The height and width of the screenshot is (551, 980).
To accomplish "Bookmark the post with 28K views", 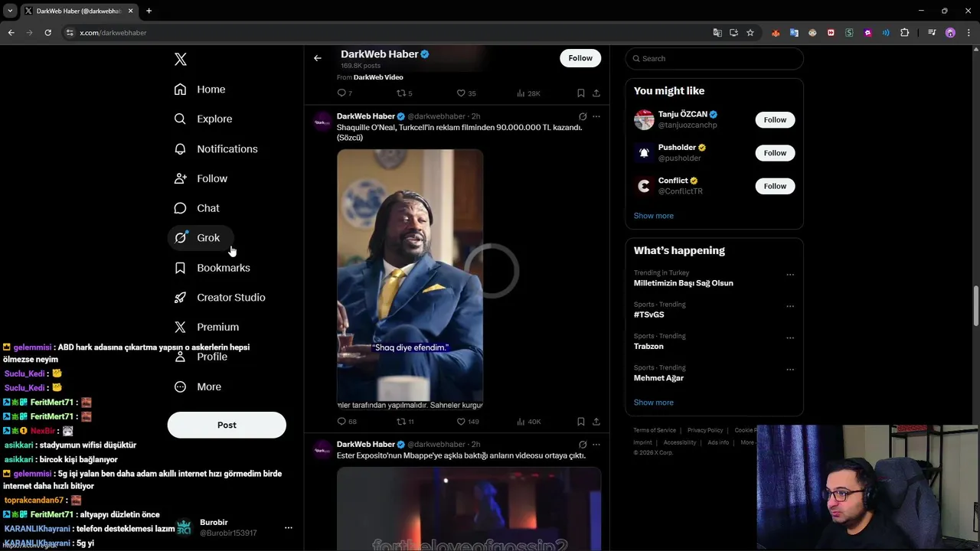I will tap(581, 93).
